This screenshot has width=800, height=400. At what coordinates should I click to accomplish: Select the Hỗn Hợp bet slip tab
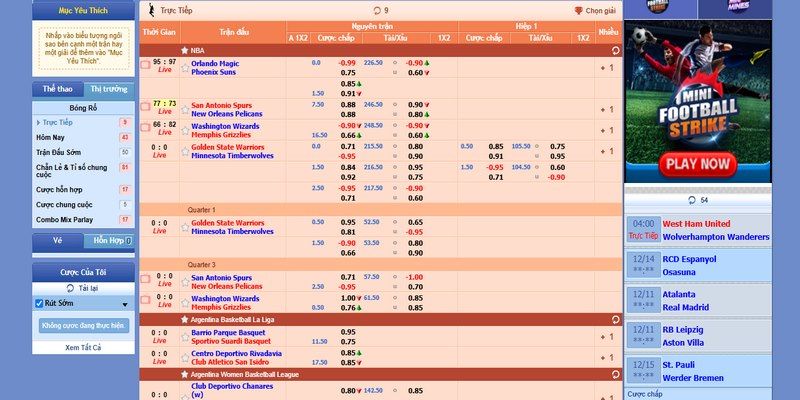109,241
